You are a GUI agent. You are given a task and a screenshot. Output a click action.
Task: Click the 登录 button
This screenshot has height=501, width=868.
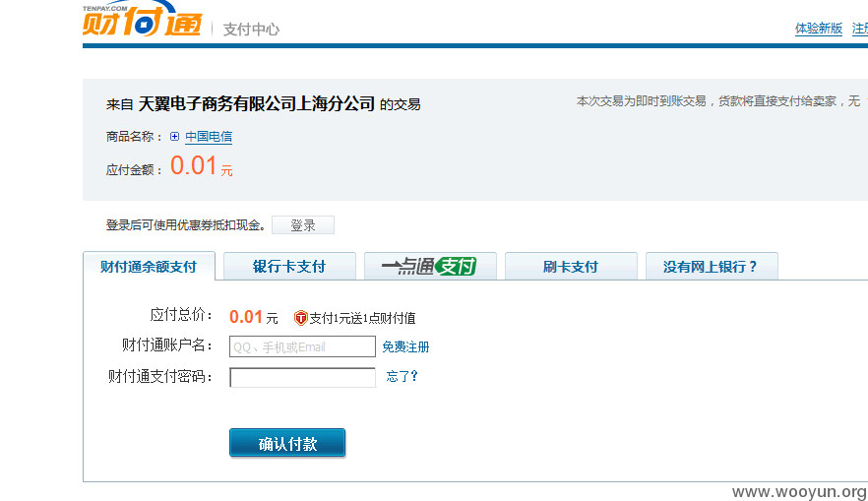point(303,225)
